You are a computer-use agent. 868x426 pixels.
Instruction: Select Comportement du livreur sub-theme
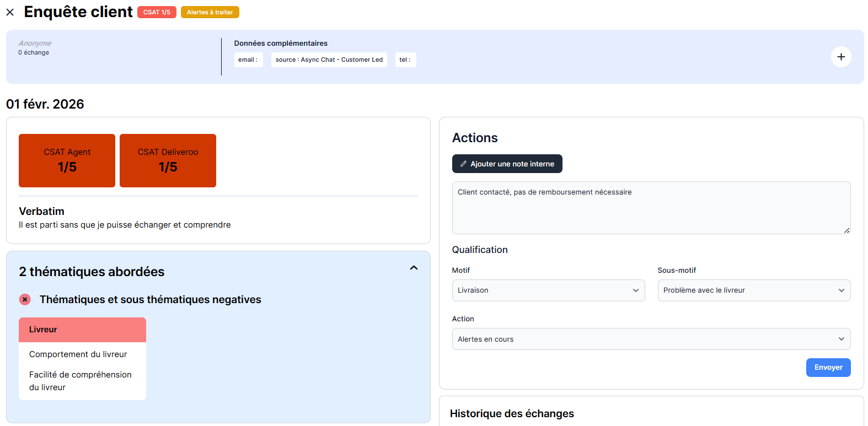(78, 354)
